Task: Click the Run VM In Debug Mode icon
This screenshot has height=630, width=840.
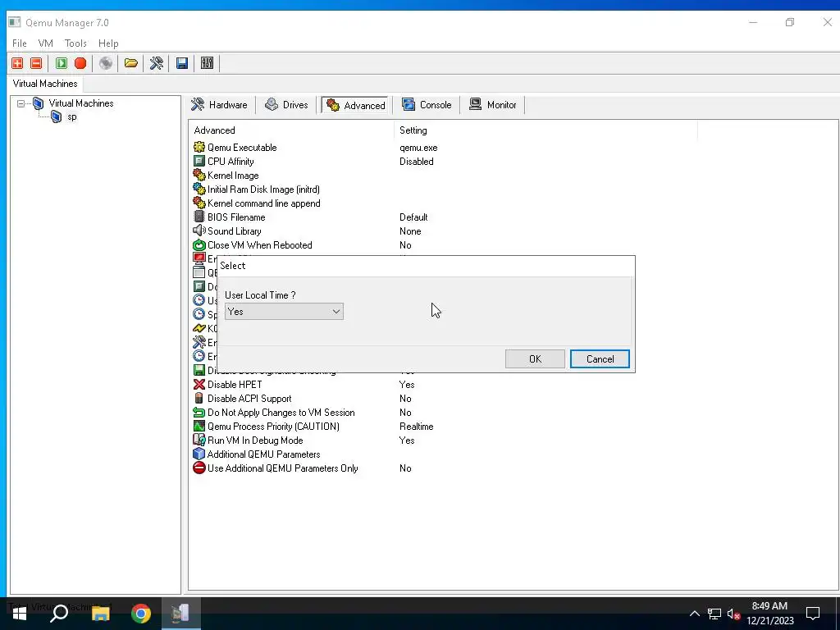Action: [199, 441]
